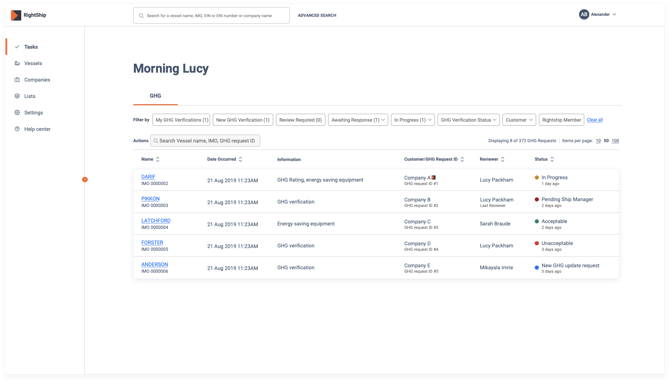Toggle New GHG Verification filter
The width and height of the screenshot is (670, 381).
[243, 120]
